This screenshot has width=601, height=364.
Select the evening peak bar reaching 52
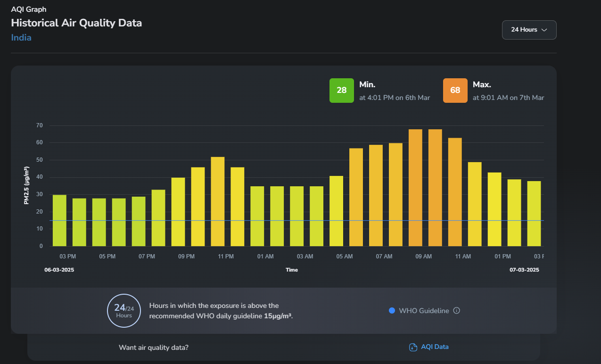point(218,202)
